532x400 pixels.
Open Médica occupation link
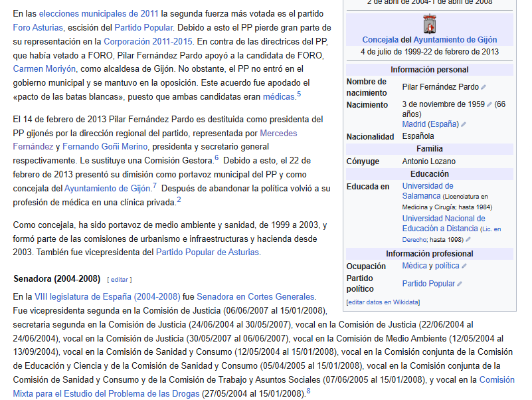pyautogui.click(x=414, y=266)
